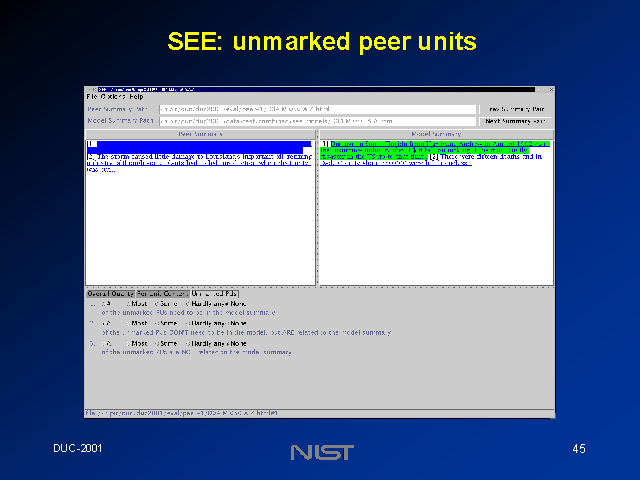The width and height of the screenshot is (640, 480).
Task: Click the Model Summary panel header
Action: coord(435,133)
